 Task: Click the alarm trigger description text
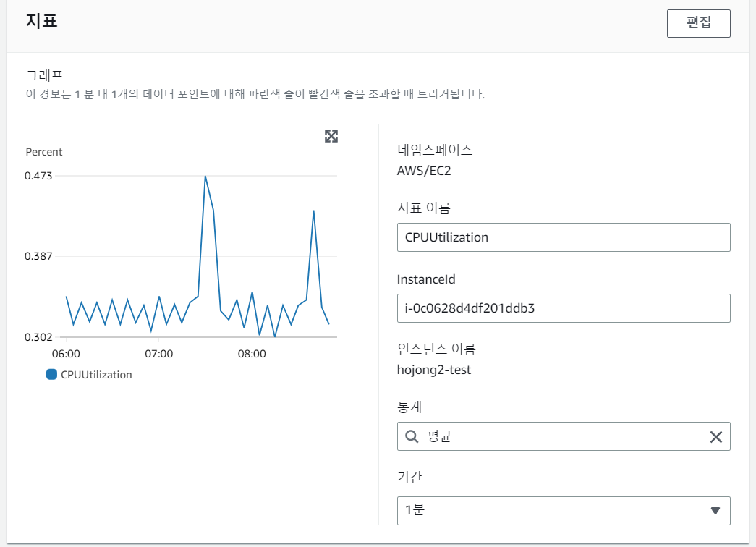coord(255,94)
